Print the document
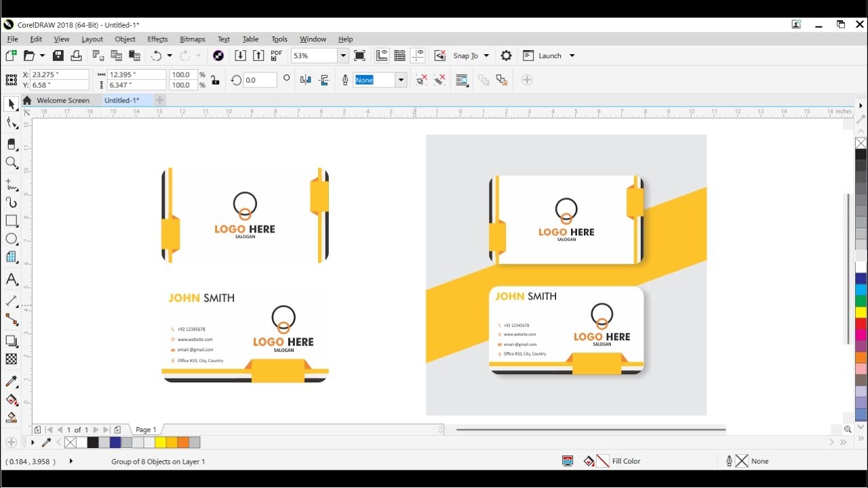The width and height of the screenshot is (868, 488). 76,56
